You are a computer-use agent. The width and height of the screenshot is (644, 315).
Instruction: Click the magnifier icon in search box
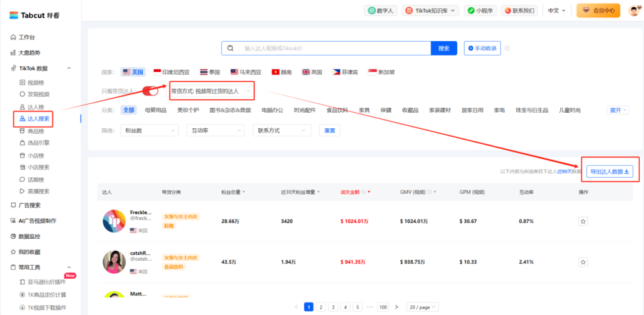pyautogui.click(x=230, y=48)
